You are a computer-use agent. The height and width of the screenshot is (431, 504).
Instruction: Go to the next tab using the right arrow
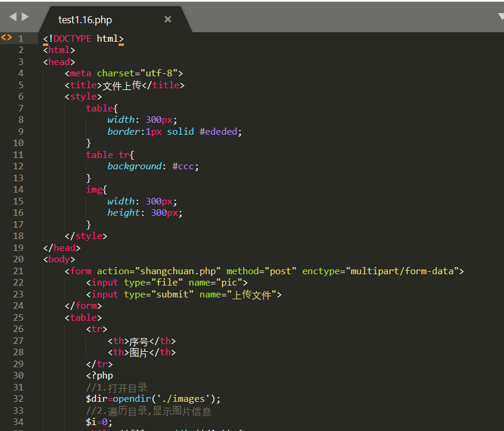pyautogui.click(x=25, y=17)
